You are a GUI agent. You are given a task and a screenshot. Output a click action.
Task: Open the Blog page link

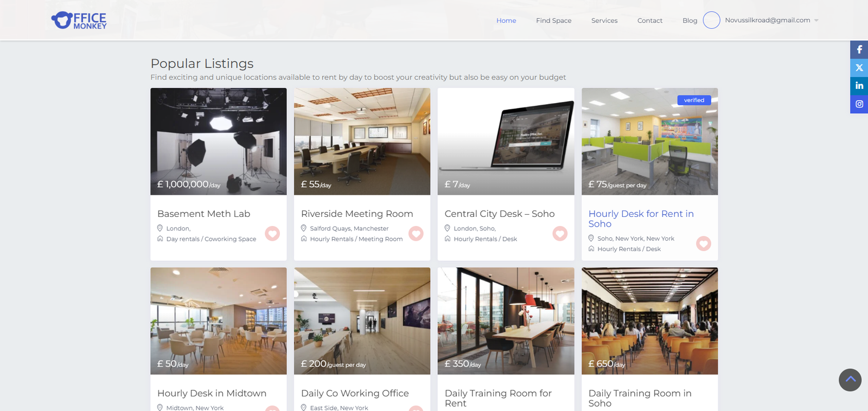click(x=690, y=21)
